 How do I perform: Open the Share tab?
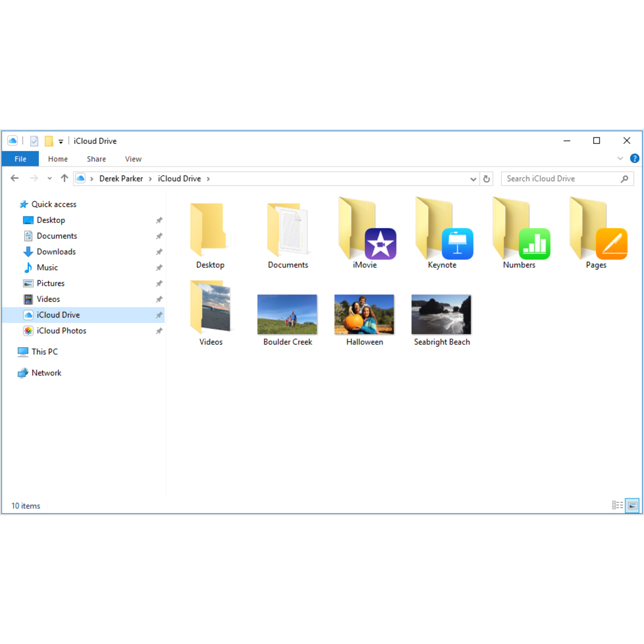coord(96,158)
